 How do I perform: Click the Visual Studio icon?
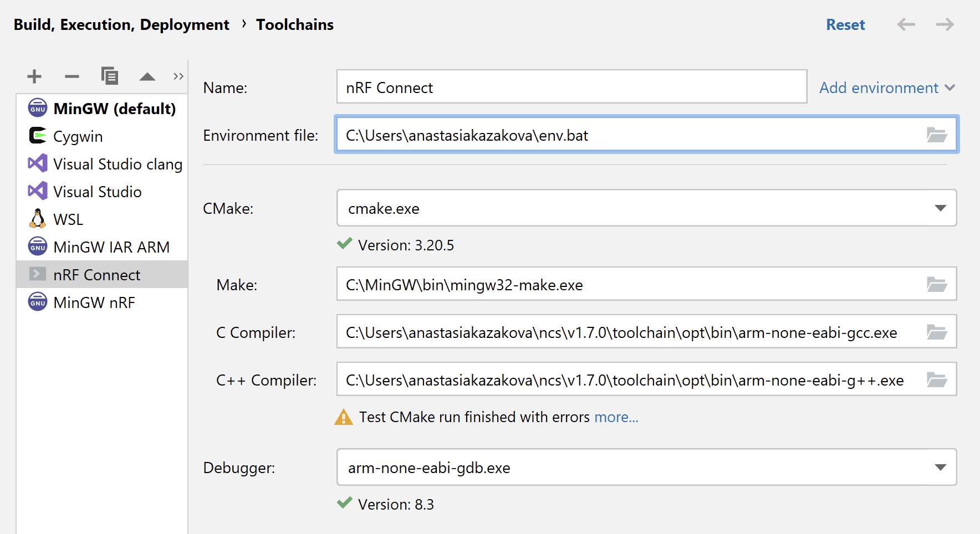(x=38, y=191)
